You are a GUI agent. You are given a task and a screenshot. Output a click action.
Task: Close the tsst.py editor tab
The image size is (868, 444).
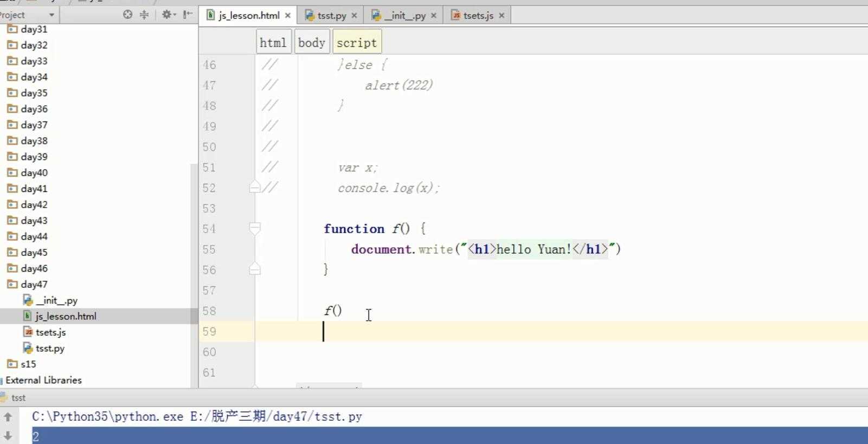pyautogui.click(x=354, y=16)
